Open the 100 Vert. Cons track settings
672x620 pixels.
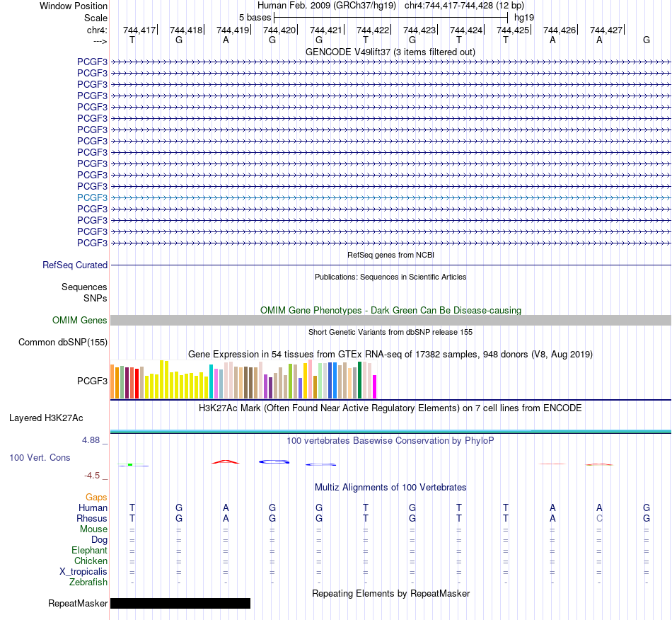click(x=40, y=457)
